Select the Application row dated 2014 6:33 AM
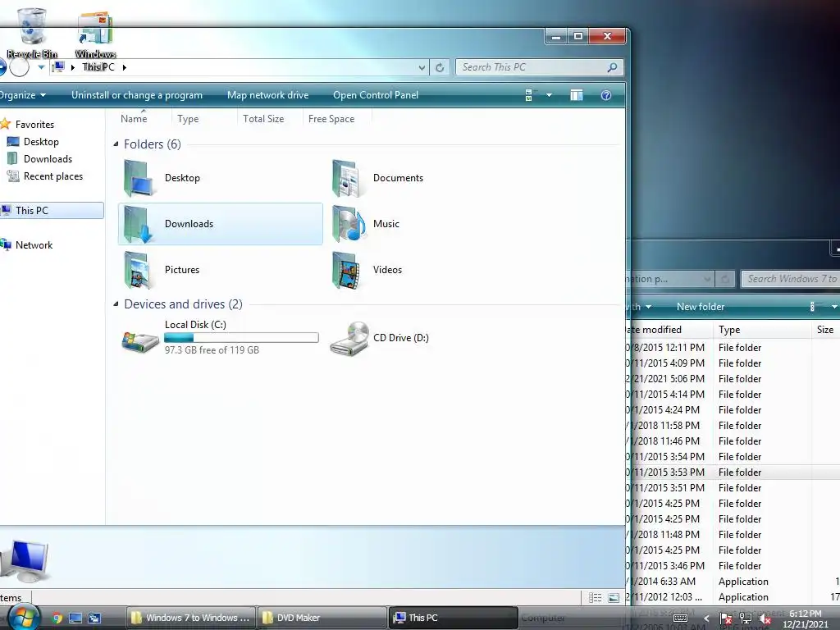 (x=733, y=582)
